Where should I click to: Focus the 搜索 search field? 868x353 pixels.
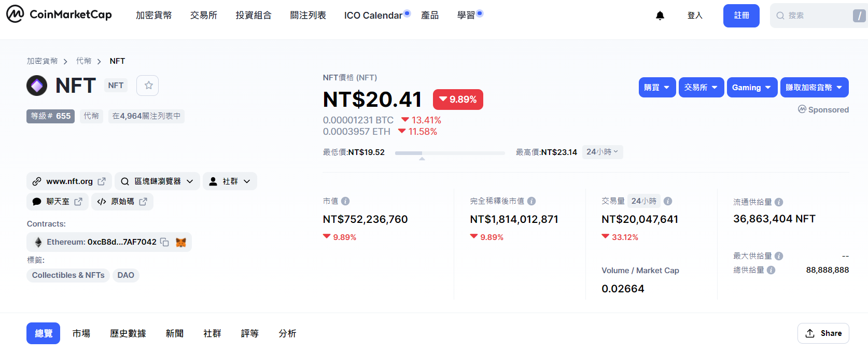tap(819, 16)
